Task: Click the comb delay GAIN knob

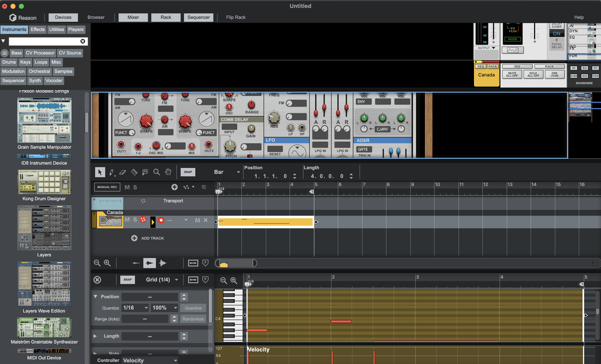Action: click(x=251, y=128)
